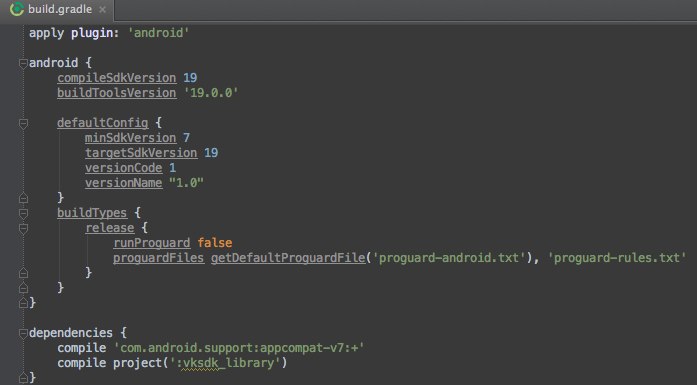
Task: Click the versionName property
Action: (x=124, y=183)
